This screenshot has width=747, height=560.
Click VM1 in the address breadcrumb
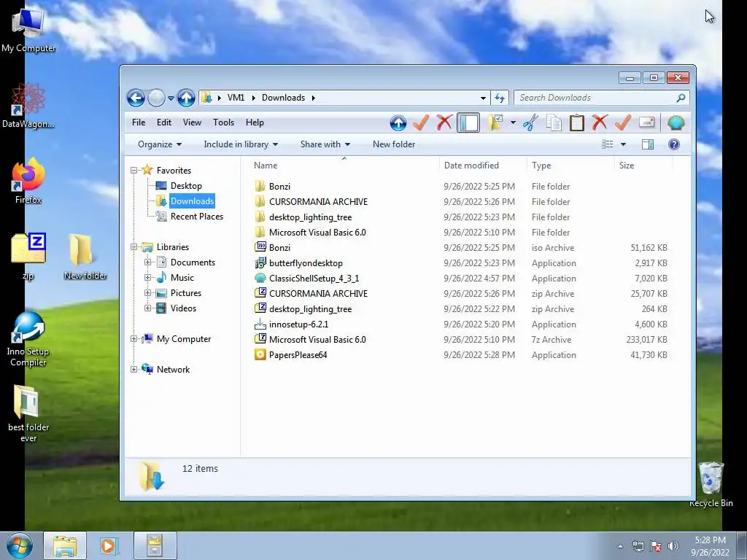pos(236,98)
